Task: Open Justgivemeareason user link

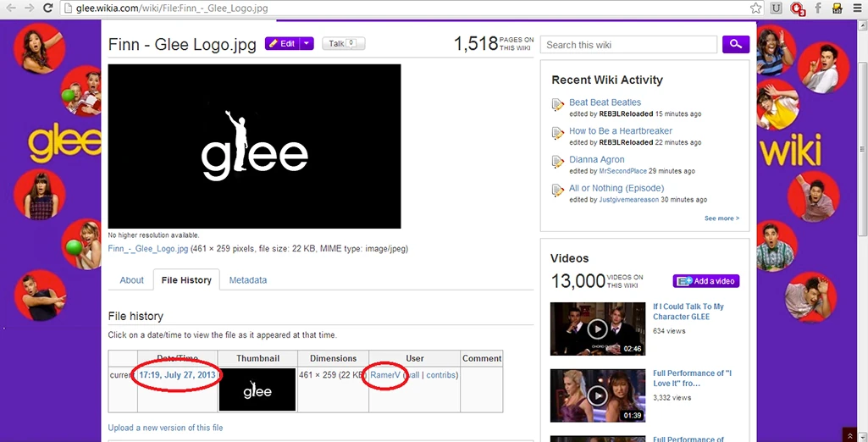Action: [x=629, y=201]
